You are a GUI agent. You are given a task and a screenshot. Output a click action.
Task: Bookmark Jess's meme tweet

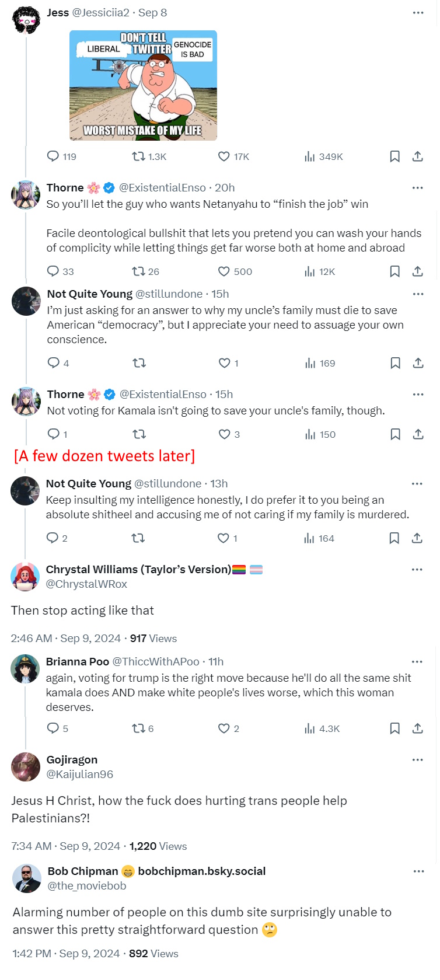[395, 156]
